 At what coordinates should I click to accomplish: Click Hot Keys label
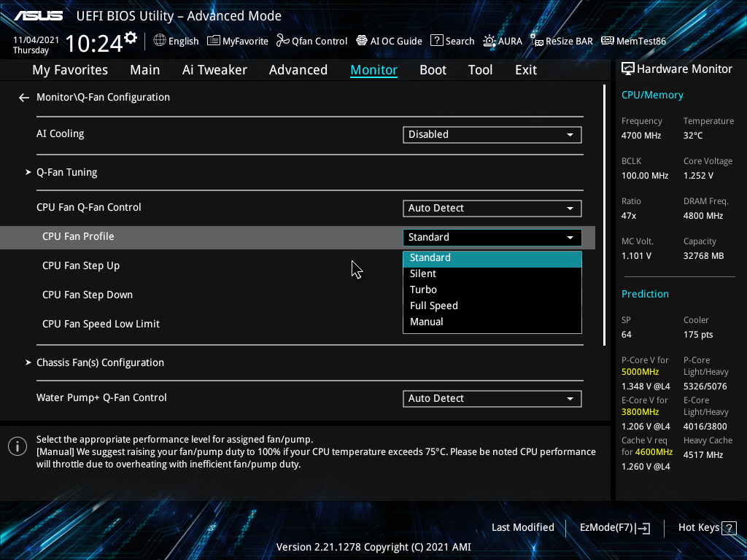tap(699, 528)
